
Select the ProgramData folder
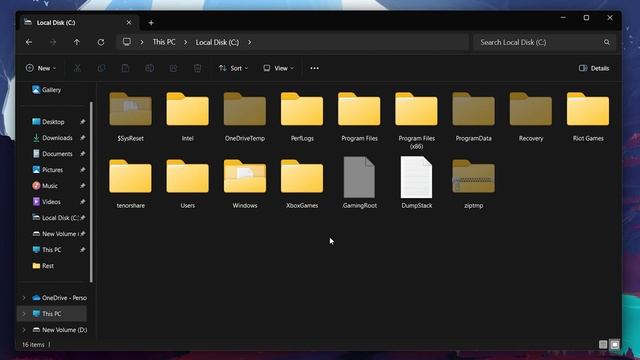[473, 117]
